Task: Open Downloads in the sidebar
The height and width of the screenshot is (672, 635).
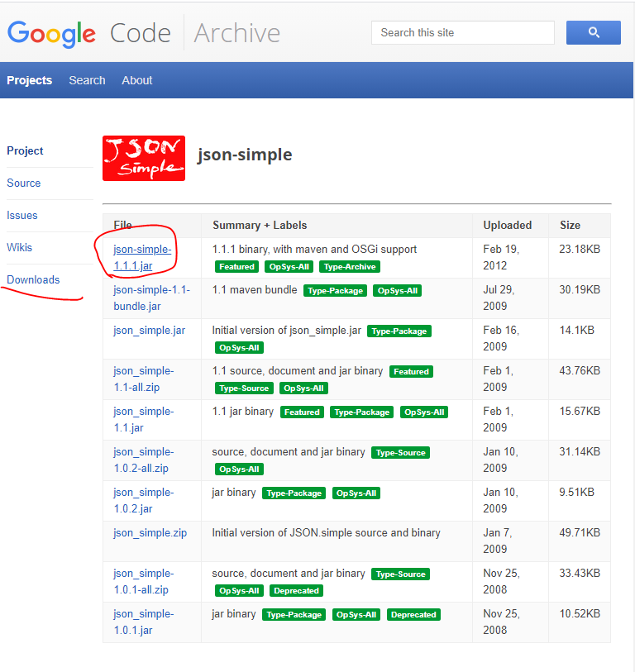Action: click(x=33, y=279)
